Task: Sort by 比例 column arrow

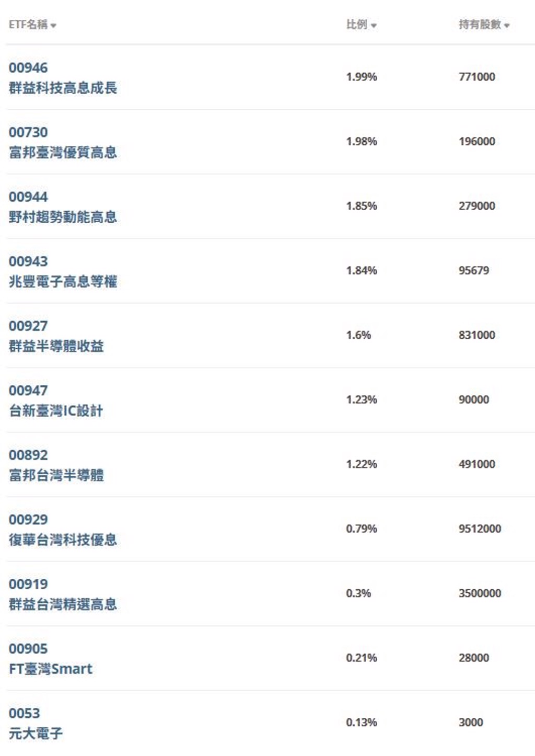Action: [374, 26]
